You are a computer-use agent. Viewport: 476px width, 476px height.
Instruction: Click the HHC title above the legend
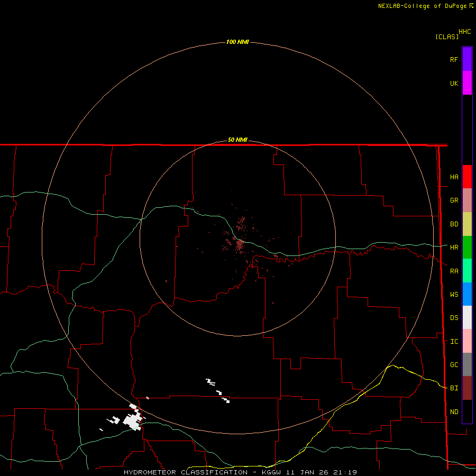tap(465, 32)
